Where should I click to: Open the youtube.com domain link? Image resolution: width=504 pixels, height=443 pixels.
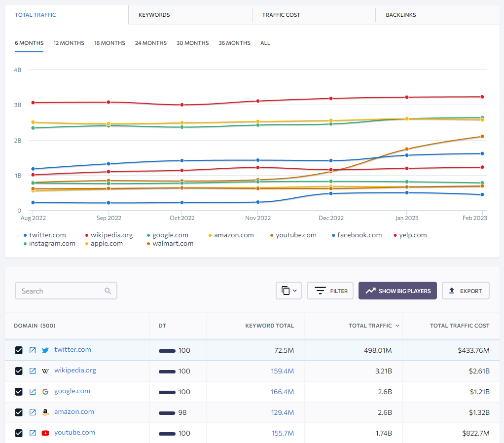pyautogui.click(x=74, y=433)
